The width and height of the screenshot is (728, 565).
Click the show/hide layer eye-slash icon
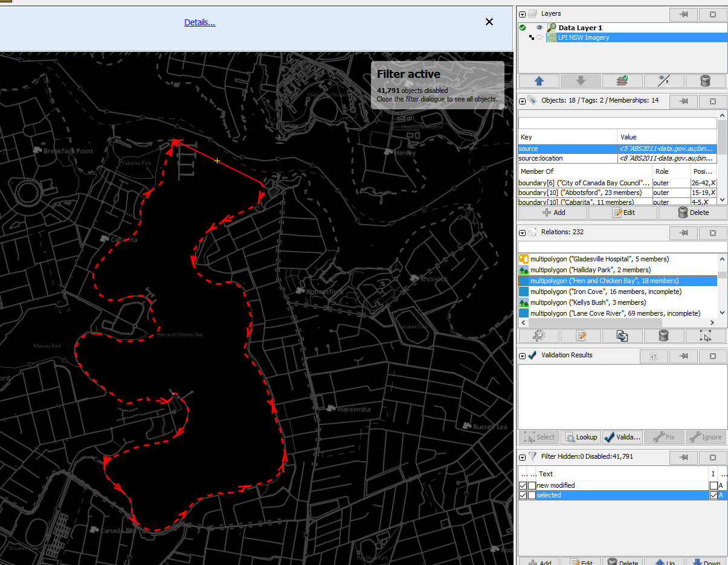pyautogui.click(x=664, y=81)
